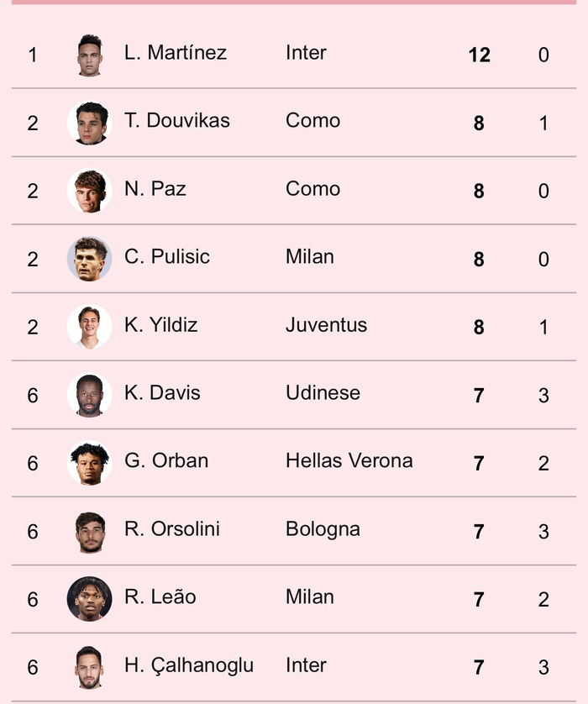Click T. Douvikas's avatar photo
588x704 pixels.
[89, 123]
